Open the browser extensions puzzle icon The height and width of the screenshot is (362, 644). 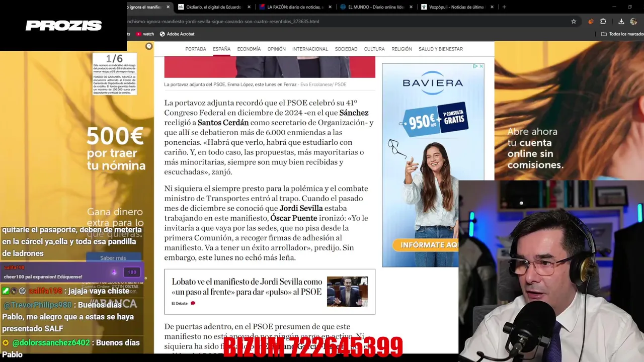(603, 22)
